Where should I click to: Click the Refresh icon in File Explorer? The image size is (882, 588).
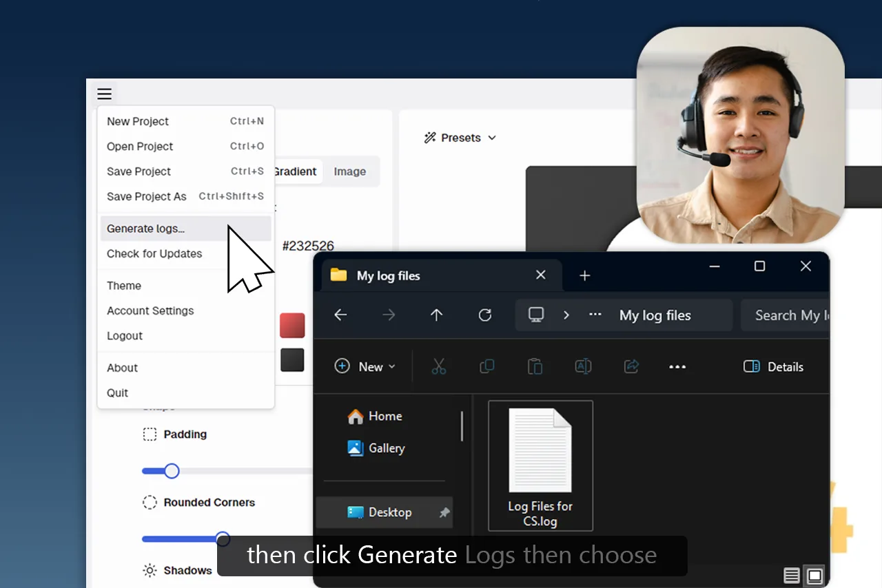click(x=485, y=315)
